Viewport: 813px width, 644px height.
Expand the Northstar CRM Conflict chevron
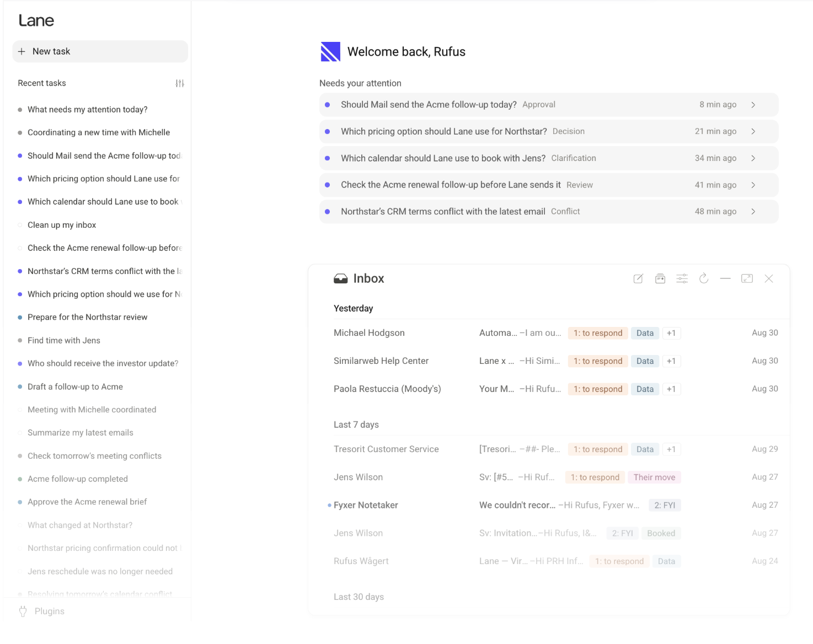pos(753,211)
